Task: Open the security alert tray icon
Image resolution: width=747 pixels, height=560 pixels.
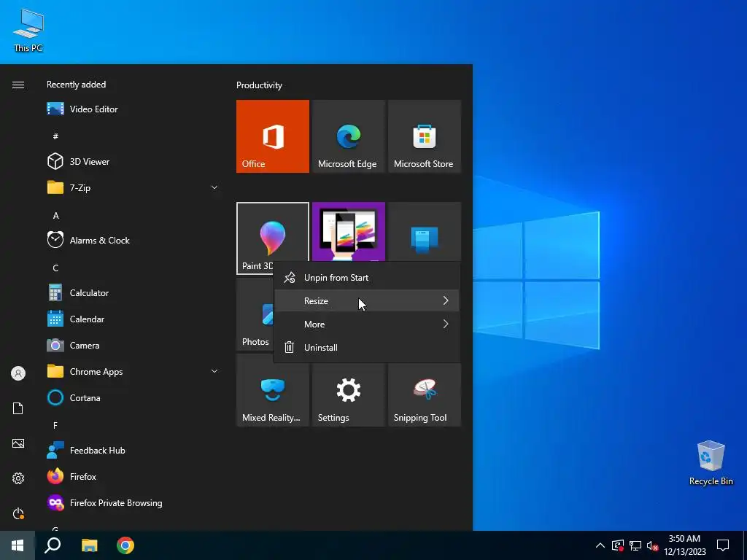Action: click(618, 545)
